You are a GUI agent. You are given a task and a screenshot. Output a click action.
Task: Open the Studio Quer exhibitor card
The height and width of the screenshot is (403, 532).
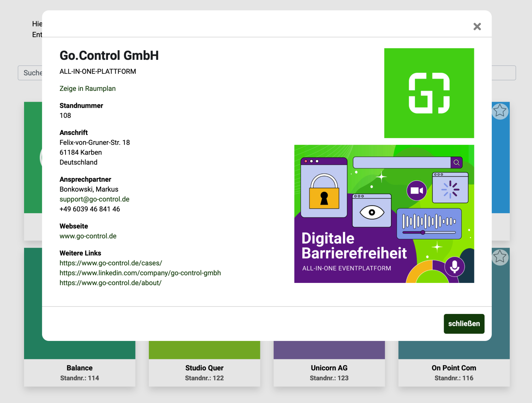(204, 363)
